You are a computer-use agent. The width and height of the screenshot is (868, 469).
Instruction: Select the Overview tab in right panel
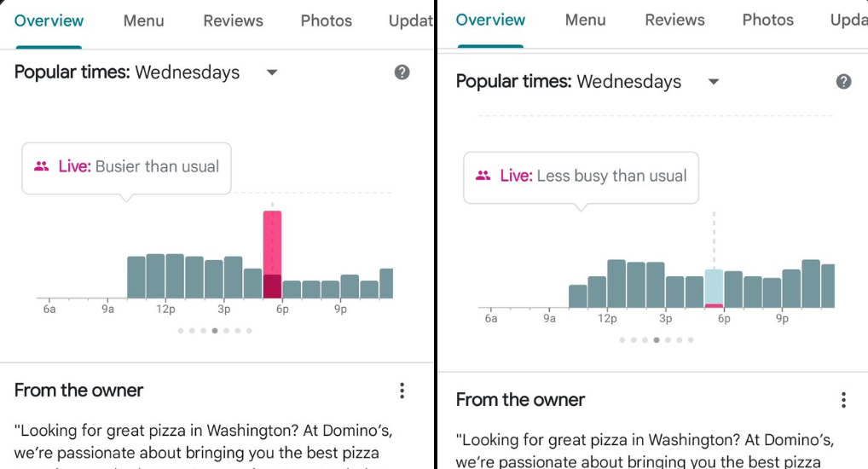(x=490, y=20)
